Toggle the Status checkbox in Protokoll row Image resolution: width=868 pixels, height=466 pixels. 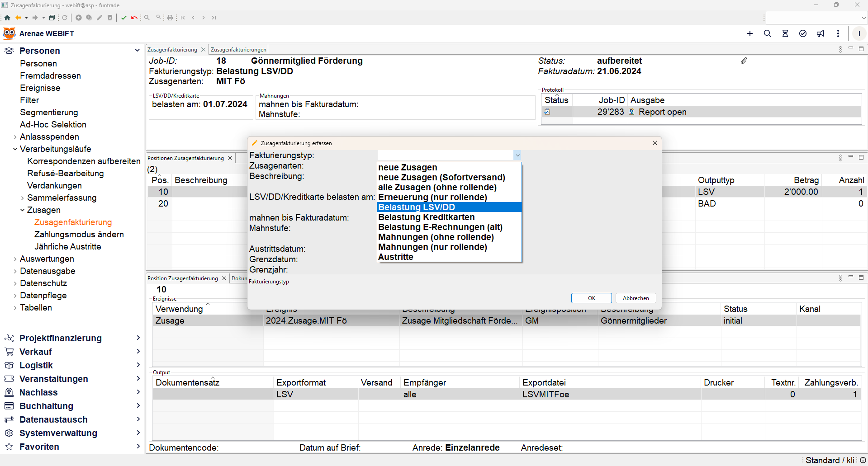(547, 112)
